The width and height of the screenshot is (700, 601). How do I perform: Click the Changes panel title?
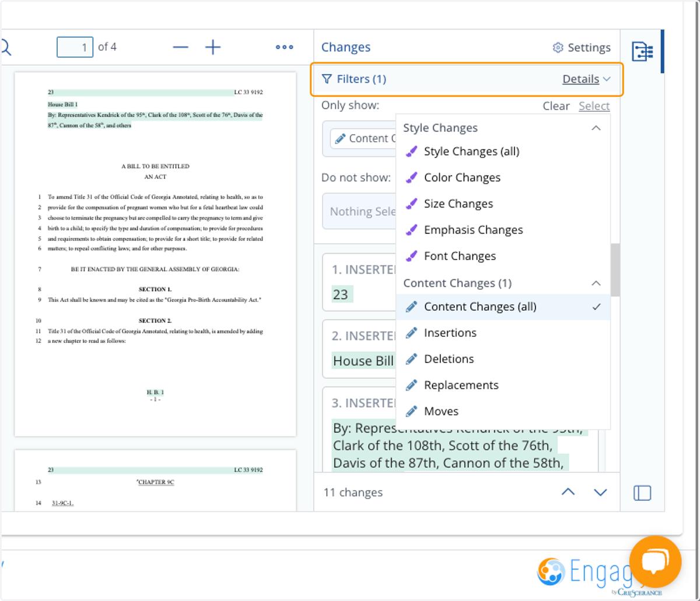346,48
